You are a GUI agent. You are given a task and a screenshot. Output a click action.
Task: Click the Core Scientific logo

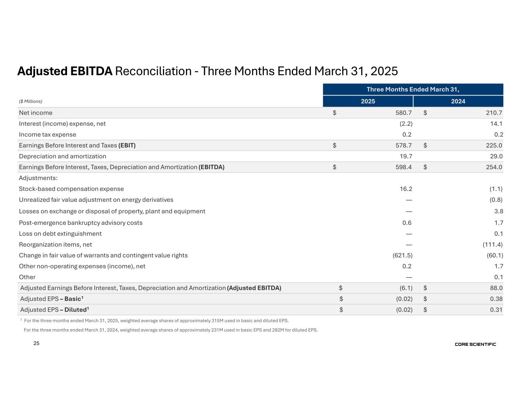point(475,344)
